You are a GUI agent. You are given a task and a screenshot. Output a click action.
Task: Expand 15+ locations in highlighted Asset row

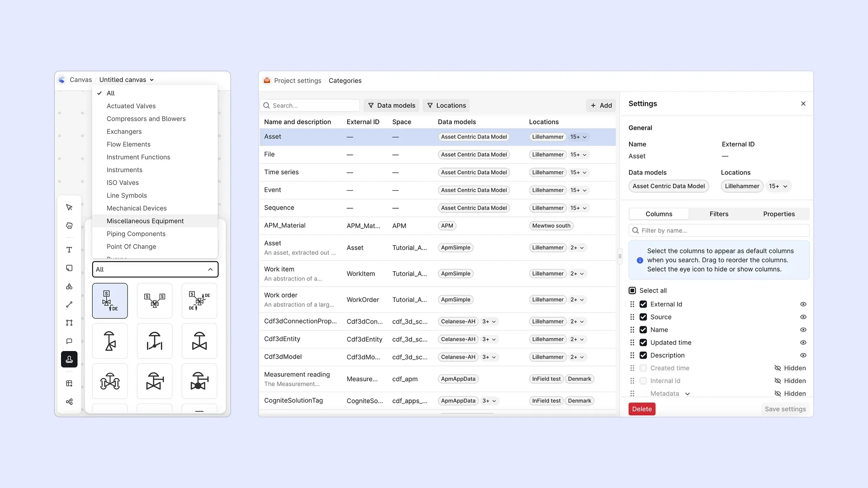click(579, 137)
